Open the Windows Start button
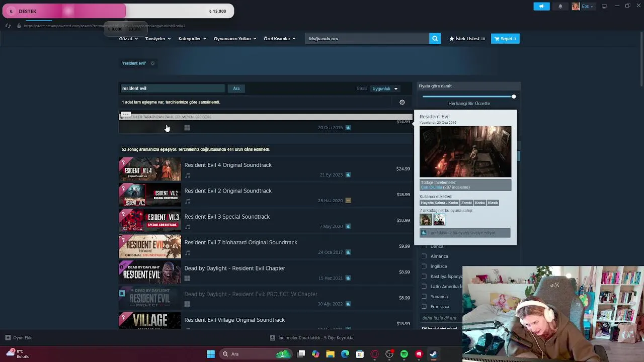The width and height of the screenshot is (644, 362). (211, 354)
